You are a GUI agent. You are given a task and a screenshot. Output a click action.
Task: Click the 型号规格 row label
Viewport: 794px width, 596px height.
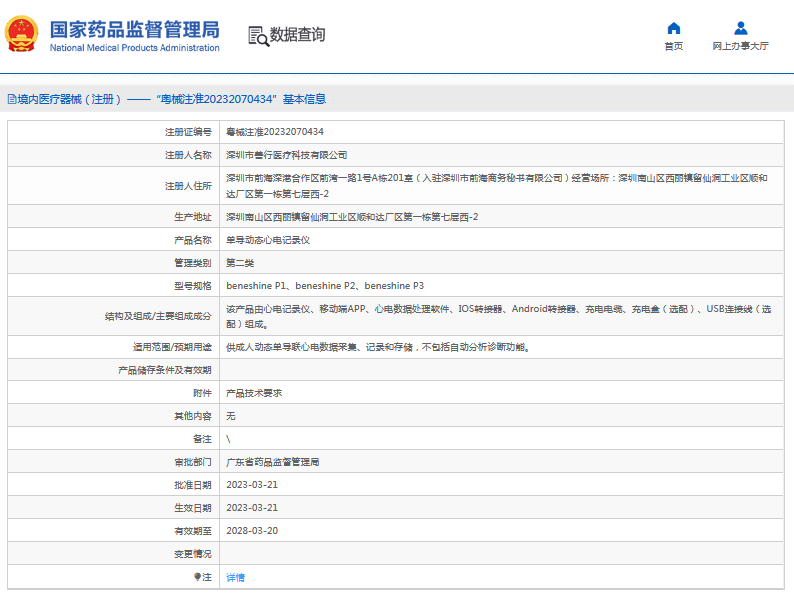click(x=192, y=286)
